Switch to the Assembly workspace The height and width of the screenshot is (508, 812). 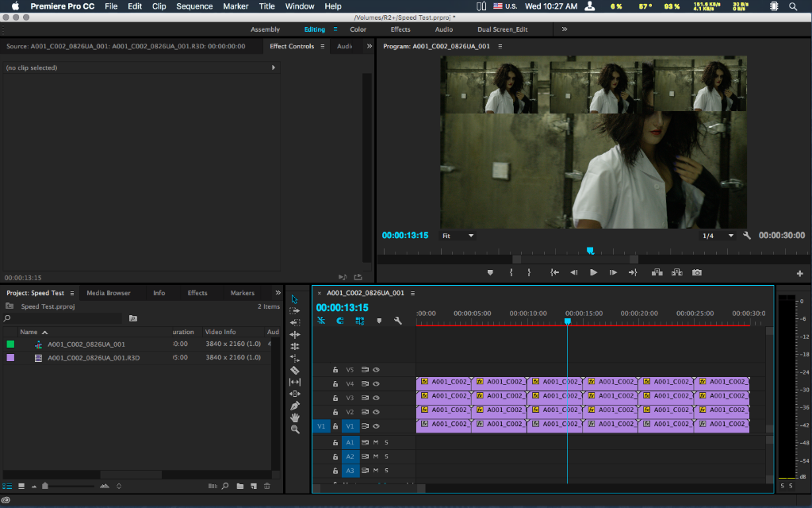265,29
